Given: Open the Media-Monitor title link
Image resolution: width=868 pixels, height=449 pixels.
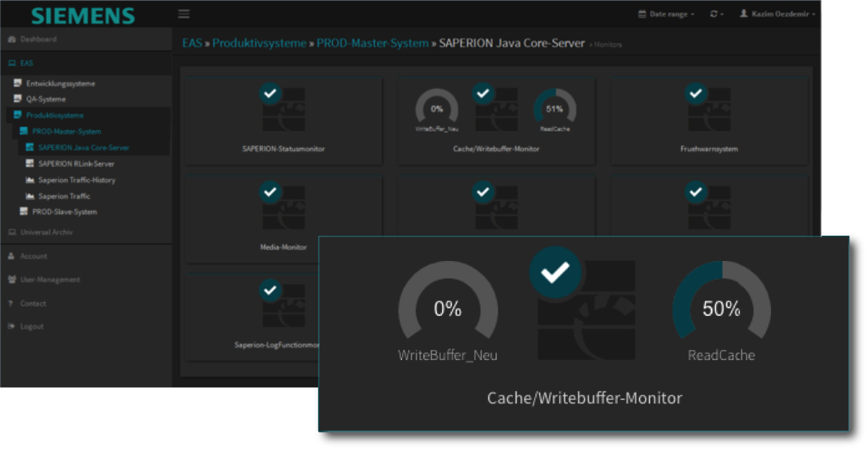Looking at the screenshot, I should 284,247.
